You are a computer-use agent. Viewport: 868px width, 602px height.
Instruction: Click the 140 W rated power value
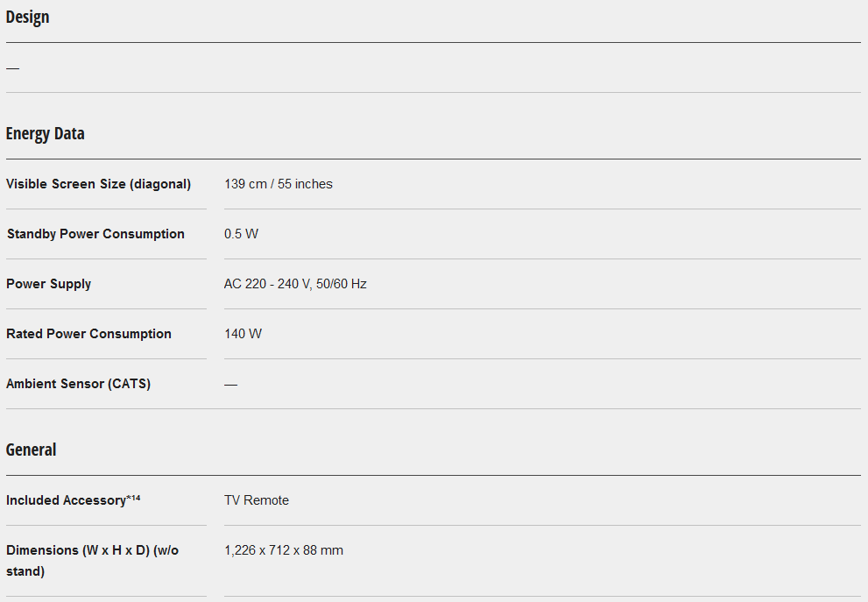click(x=243, y=334)
